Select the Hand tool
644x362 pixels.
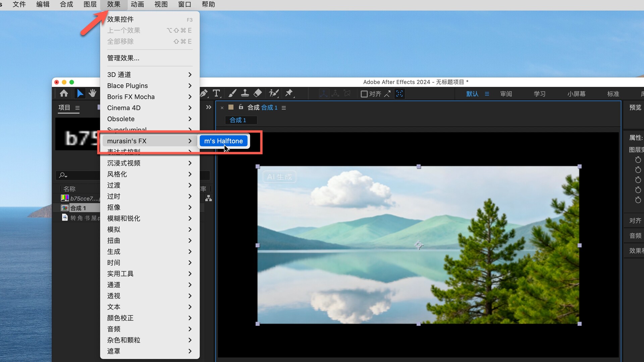92,94
